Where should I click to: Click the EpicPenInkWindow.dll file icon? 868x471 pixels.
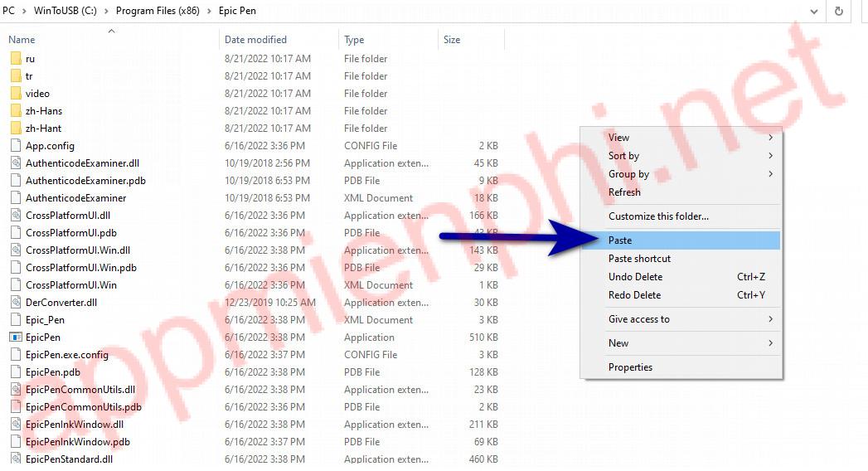(x=16, y=425)
